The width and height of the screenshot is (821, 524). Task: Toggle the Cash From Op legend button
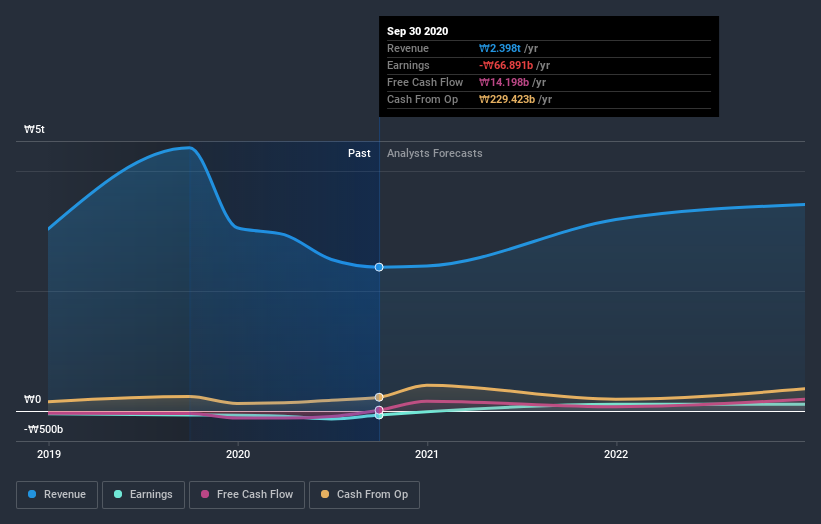pyautogui.click(x=364, y=495)
